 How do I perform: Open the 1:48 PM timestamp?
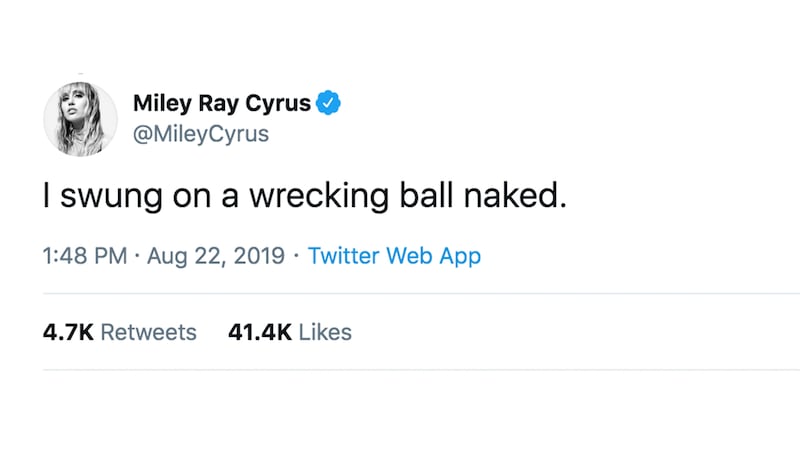[86, 255]
